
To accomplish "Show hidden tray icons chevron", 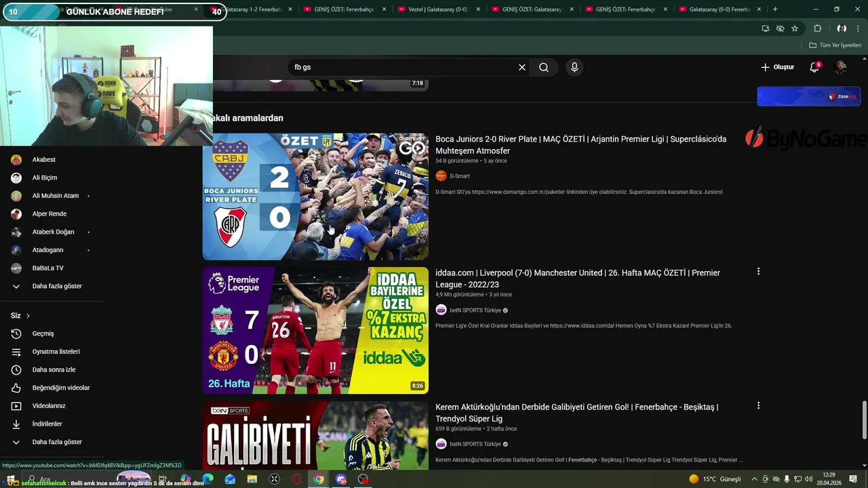I will tap(754, 479).
